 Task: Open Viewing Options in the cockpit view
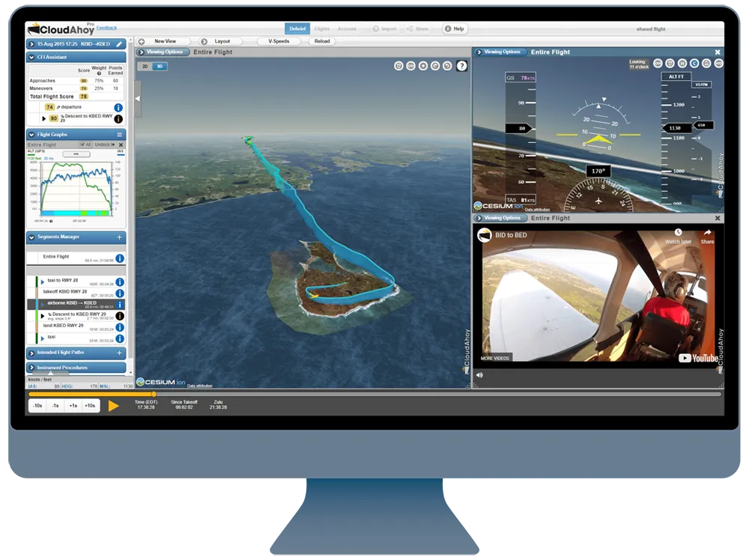(x=500, y=52)
